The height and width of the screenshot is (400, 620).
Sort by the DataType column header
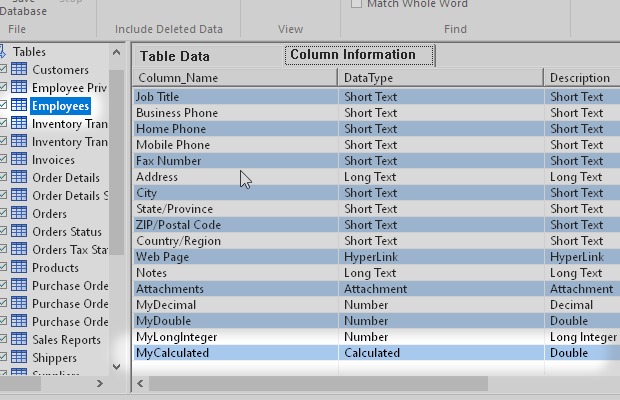[441, 77]
